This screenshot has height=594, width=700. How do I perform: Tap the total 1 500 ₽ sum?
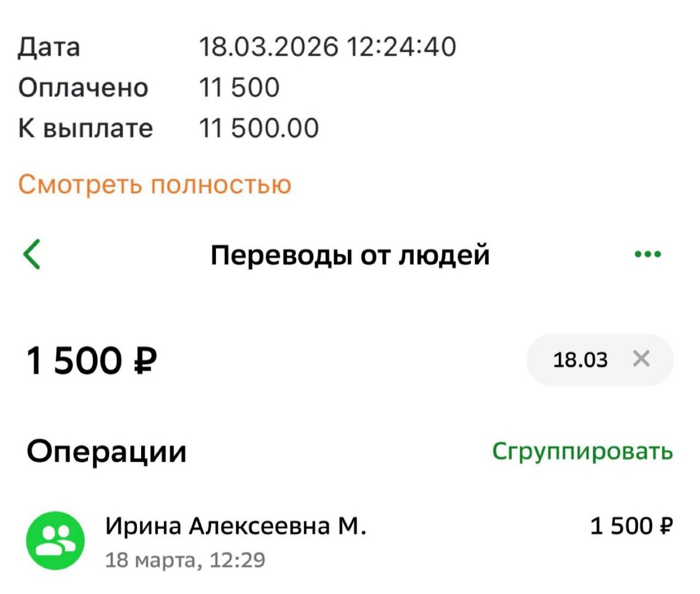[92, 360]
